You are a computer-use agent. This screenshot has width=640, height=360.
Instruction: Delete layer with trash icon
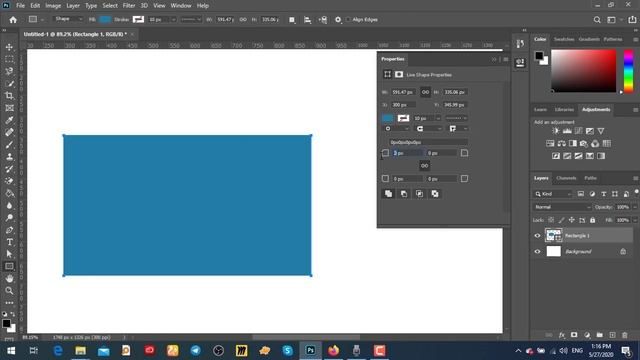click(x=624, y=335)
